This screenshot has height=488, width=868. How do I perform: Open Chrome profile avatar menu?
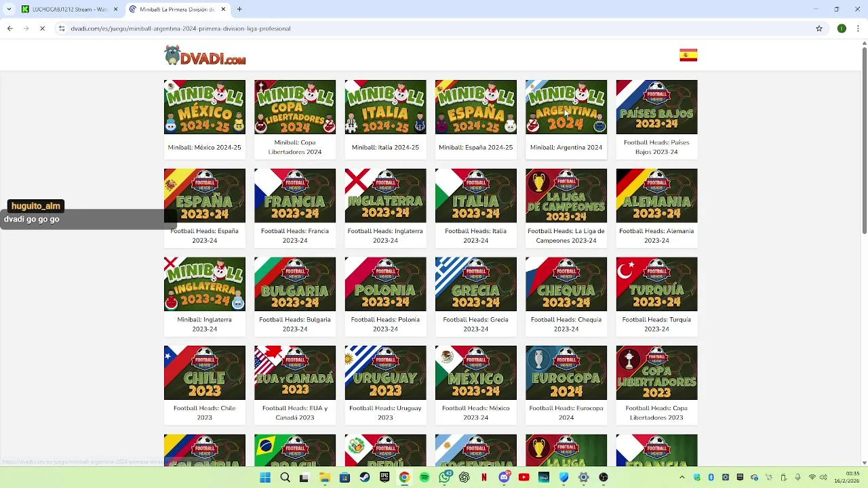(842, 28)
